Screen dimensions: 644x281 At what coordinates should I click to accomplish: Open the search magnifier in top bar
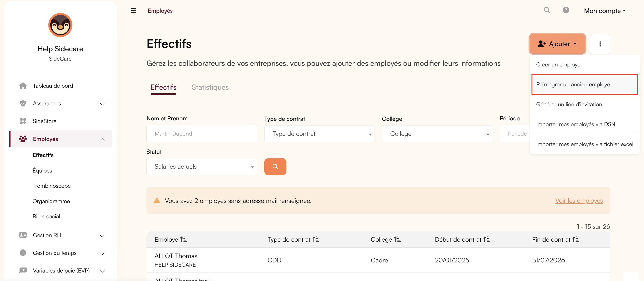click(x=547, y=10)
